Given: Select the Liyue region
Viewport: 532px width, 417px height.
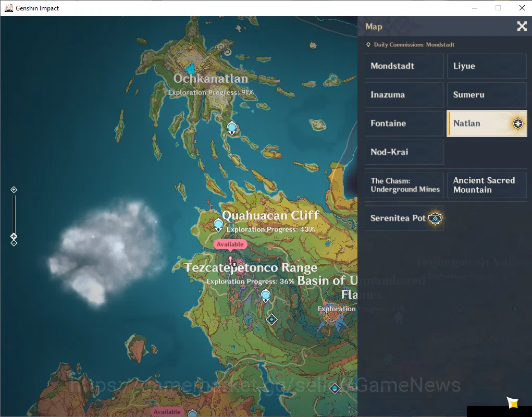Looking at the screenshot, I should pyautogui.click(x=487, y=66).
